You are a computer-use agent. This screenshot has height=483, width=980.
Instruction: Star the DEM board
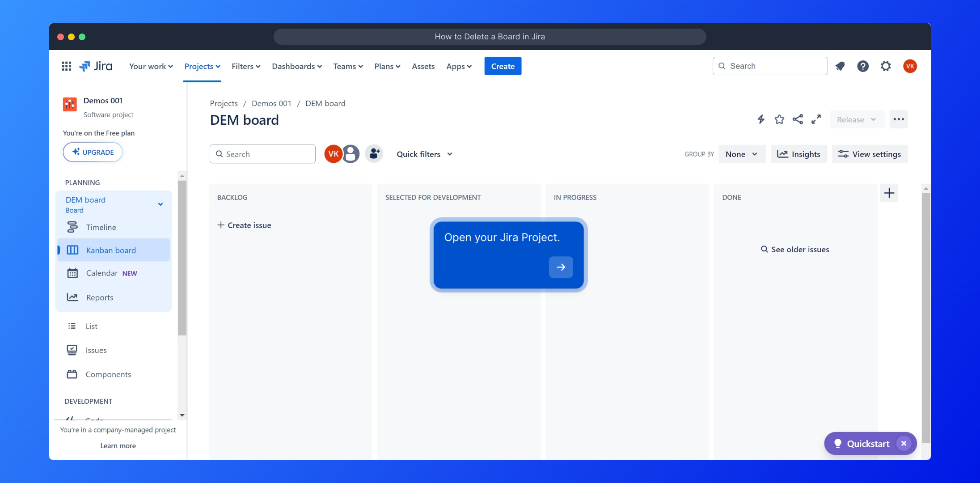click(x=779, y=119)
